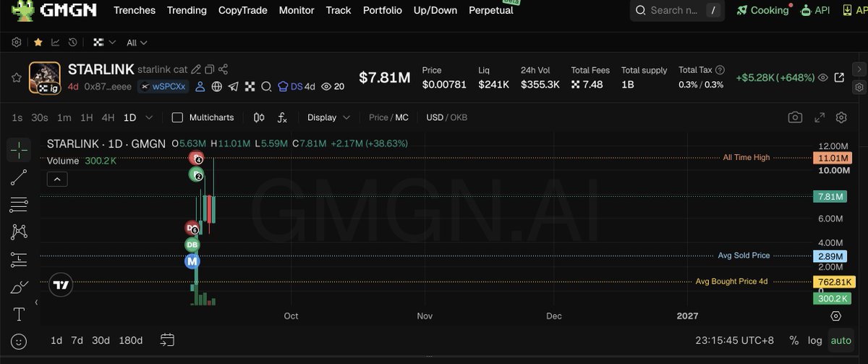The image size is (868, 364).
Task: Expand chart to fullscreen
Action: pos(820,117)
